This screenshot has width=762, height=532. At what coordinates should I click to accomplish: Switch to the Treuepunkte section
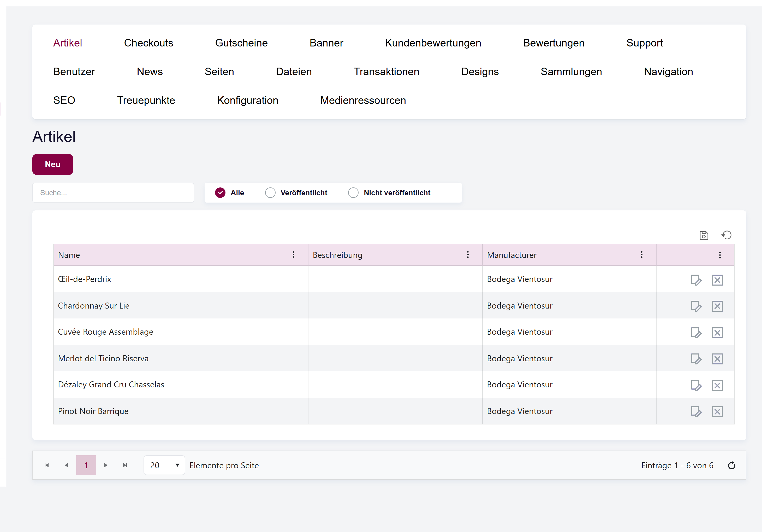coord(146,100)
